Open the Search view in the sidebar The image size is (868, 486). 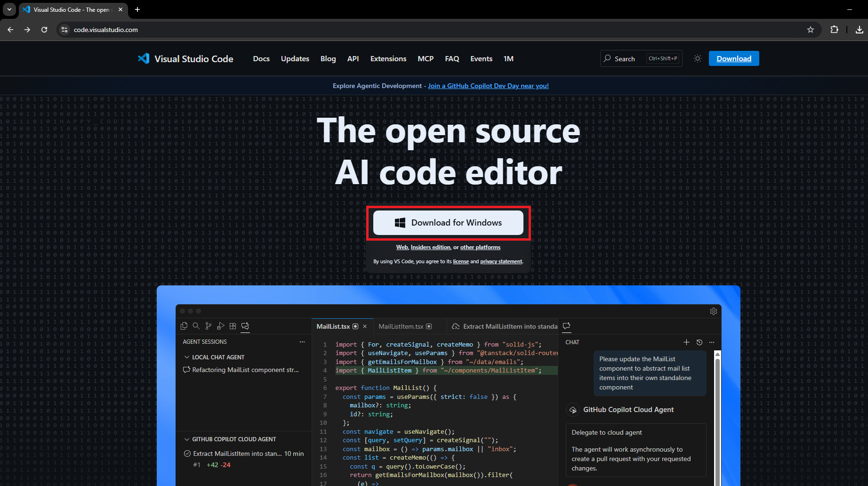196,326
